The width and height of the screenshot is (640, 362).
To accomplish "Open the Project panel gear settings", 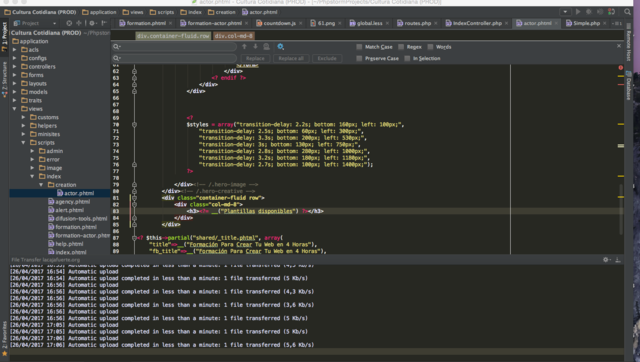I will [92, 23].
